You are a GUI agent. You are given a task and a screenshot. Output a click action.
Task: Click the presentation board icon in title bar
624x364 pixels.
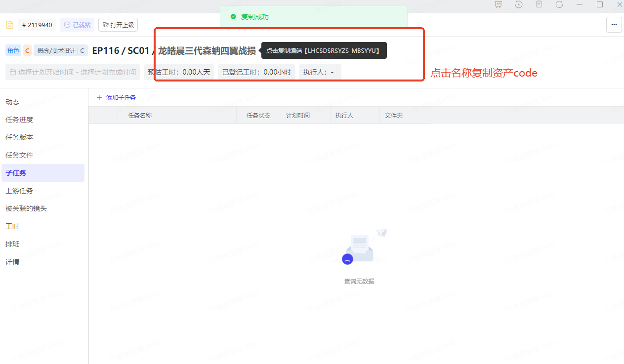(x=498, y=4)
